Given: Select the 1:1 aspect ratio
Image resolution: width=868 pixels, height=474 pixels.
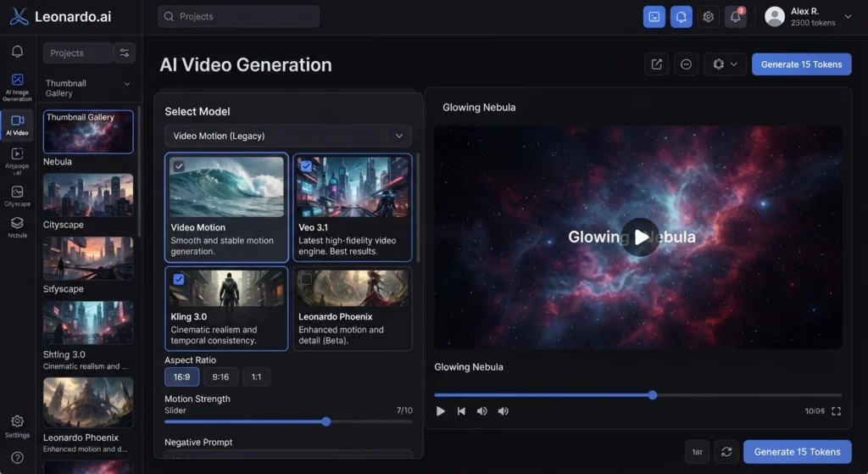Looking at the screenshot, I should 256,377.
